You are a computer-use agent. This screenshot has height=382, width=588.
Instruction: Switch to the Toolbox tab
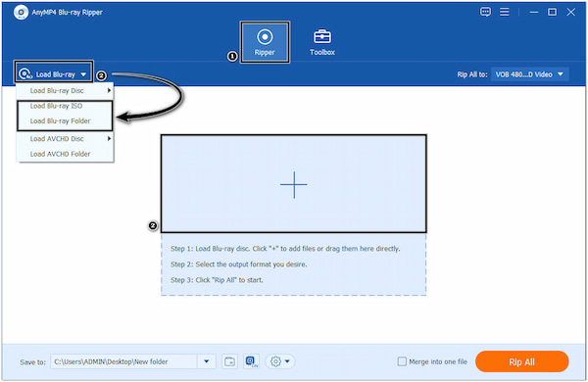[322, 42]
